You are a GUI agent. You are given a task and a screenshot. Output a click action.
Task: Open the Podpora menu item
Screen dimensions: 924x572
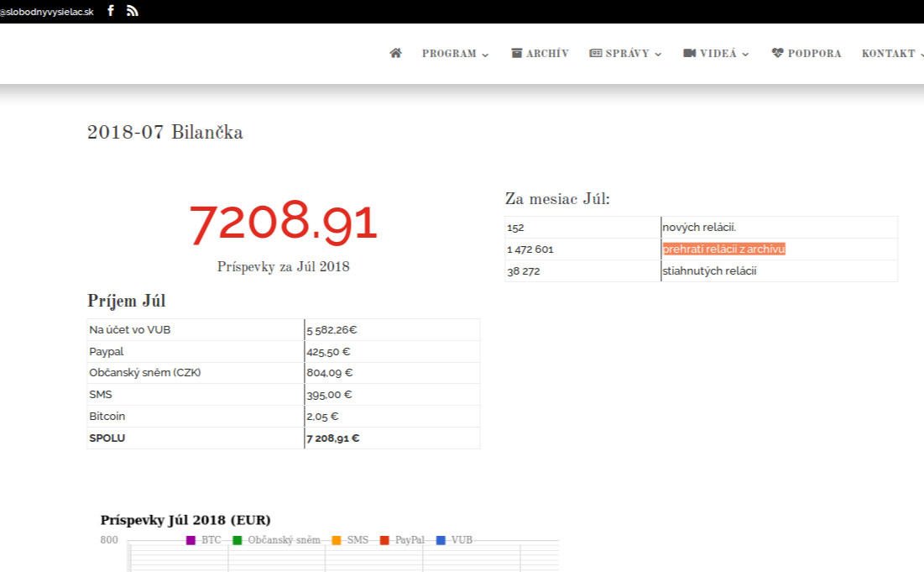pyautogui.click(x=814, y=53)
